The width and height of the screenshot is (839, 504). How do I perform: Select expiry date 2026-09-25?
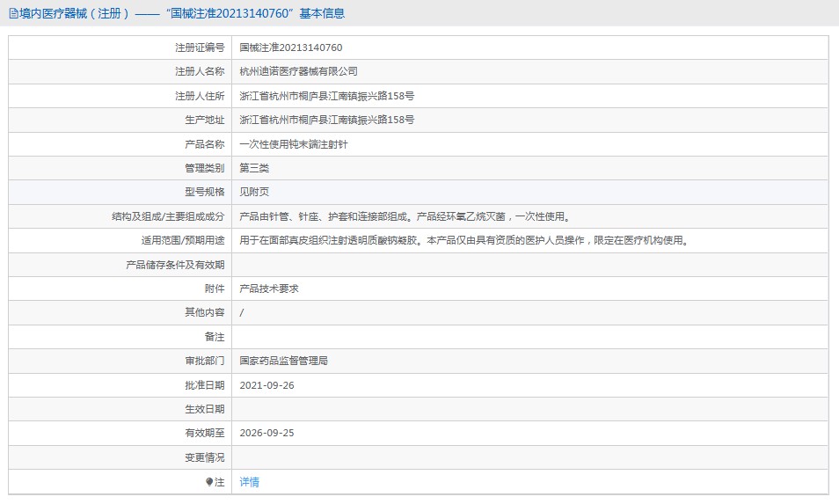coord(267,433)
